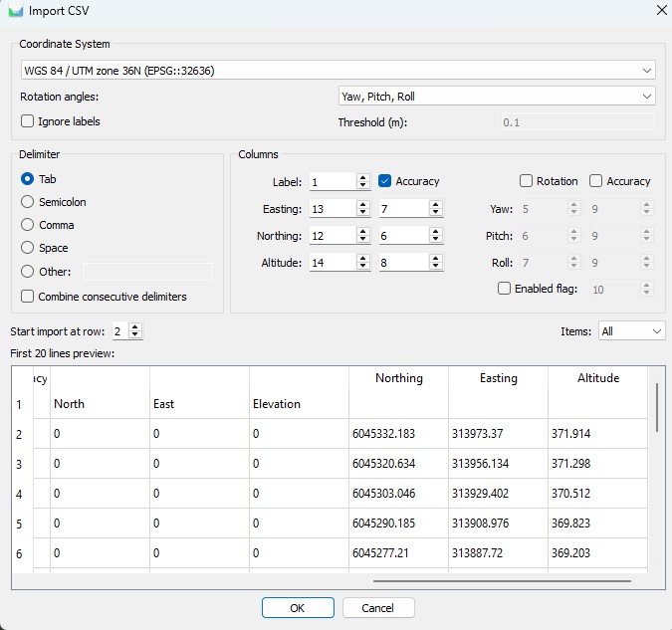The image size is (672, 630).
Task: Click the cell 6045303.046 in the preview
Action: 398,494
